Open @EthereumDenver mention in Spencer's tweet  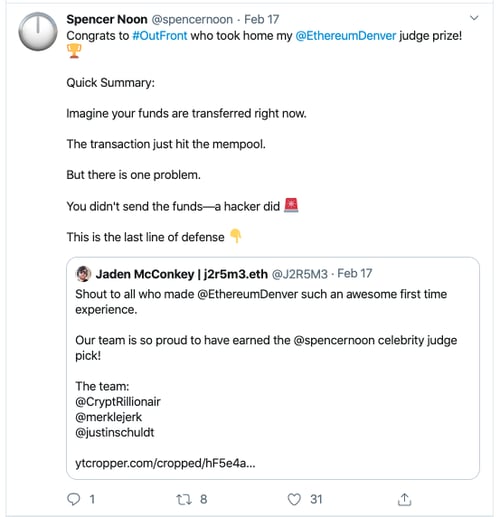pyautogui.click(x=346, y=36)
